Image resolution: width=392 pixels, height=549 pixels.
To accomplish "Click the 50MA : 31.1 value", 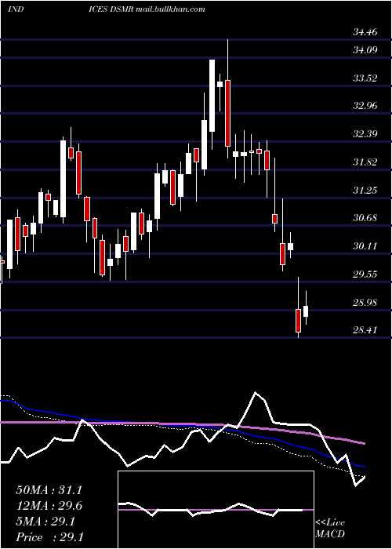I will [49, 490].
